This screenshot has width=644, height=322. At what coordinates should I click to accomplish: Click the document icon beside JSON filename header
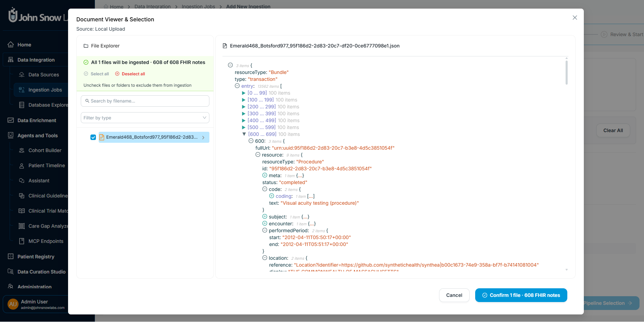[x=225, y=46]
